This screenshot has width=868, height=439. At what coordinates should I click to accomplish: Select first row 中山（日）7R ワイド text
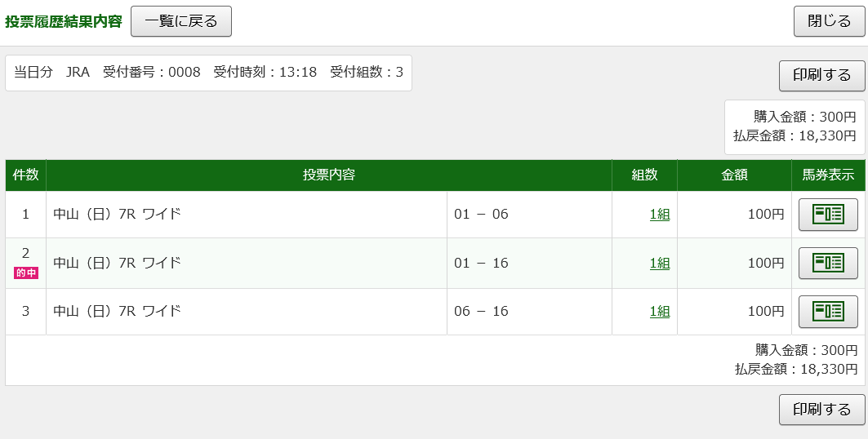tap(117, 215)
